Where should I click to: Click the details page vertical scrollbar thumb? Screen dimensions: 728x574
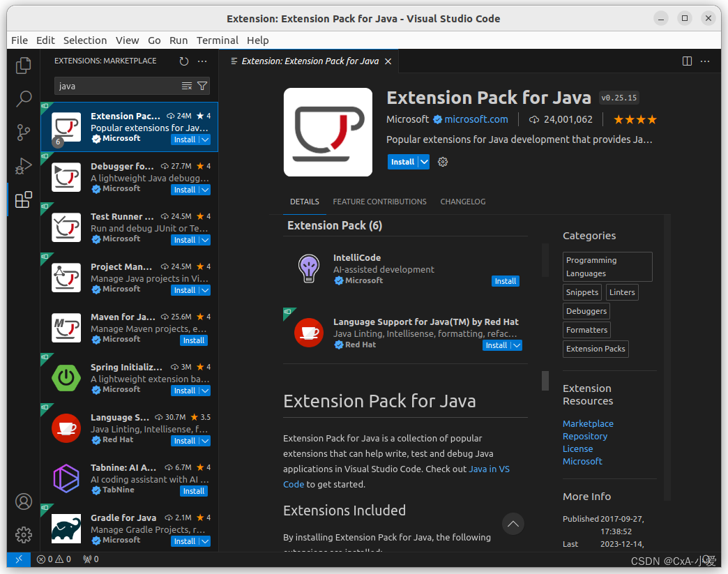pyautogui.click(x=545, y=381)
